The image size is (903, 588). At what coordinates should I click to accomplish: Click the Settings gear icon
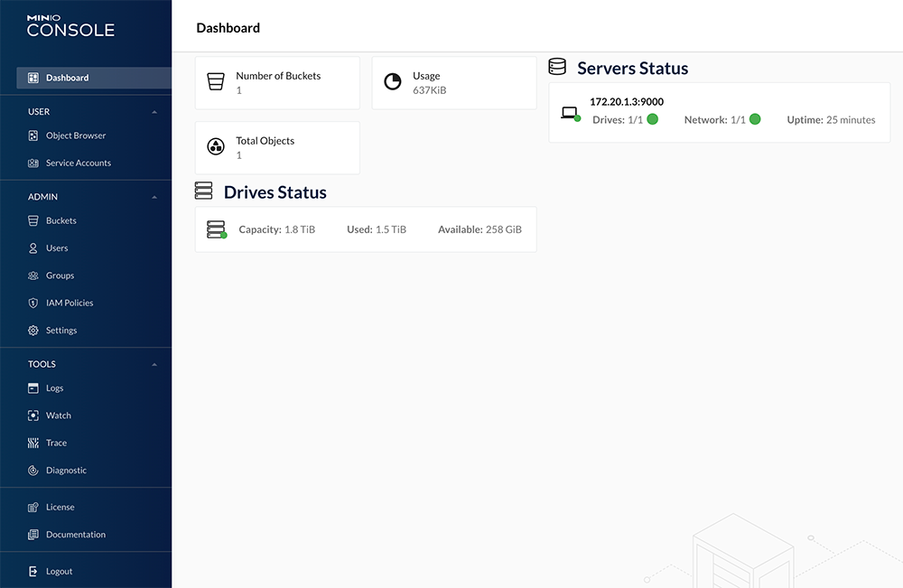(33, 331)
